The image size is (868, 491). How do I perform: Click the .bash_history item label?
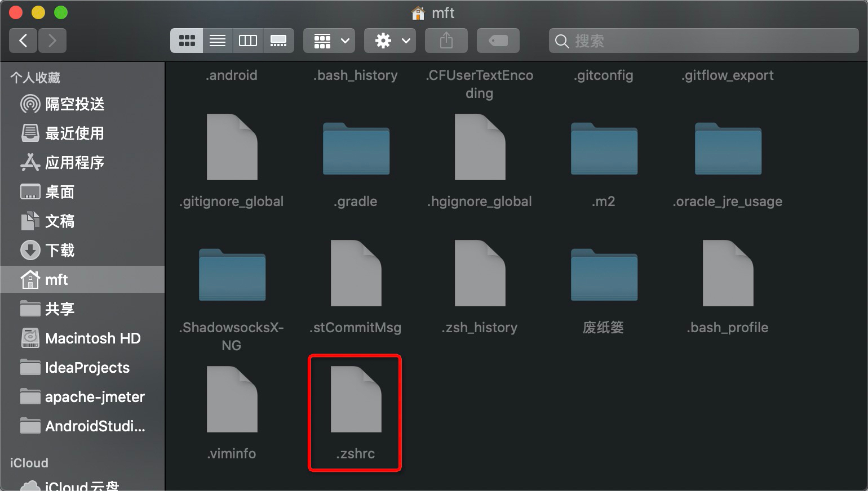click(x=356, y=75)
